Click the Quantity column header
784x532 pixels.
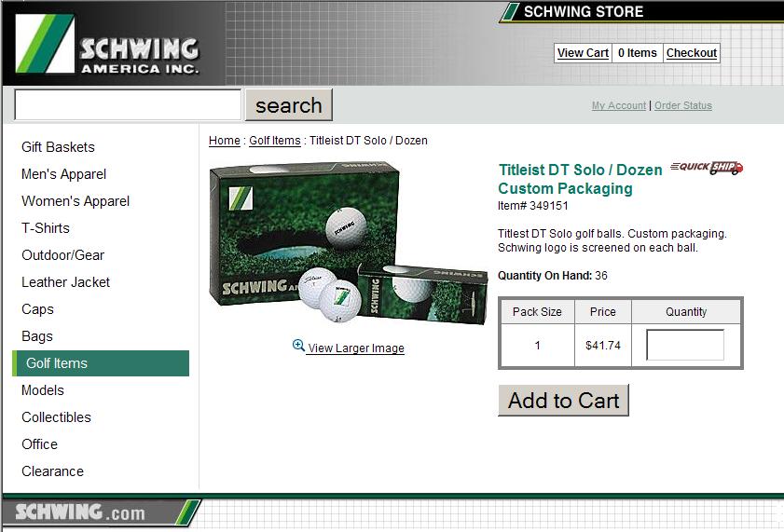686,312
